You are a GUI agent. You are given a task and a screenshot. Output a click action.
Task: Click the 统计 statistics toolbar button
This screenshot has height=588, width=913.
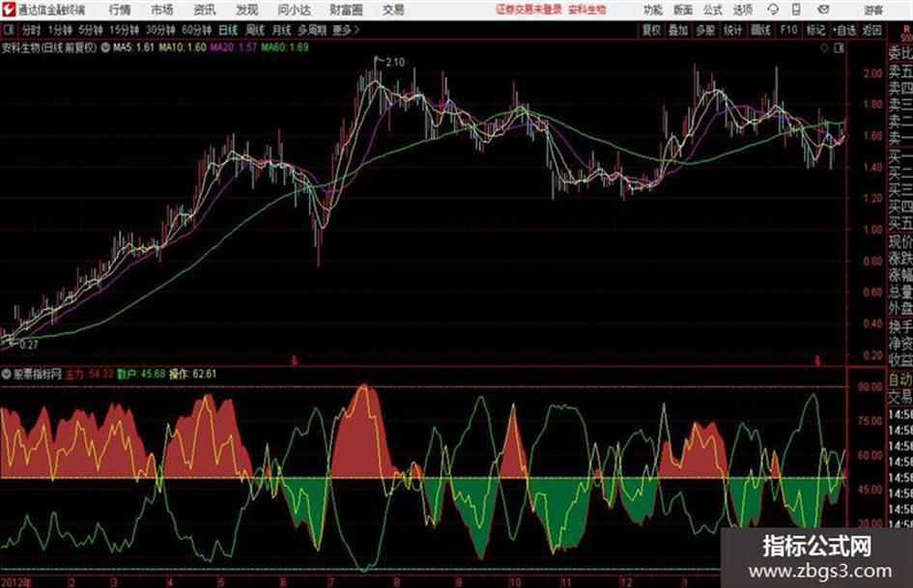pyautogui.click(x=732, y=30)
